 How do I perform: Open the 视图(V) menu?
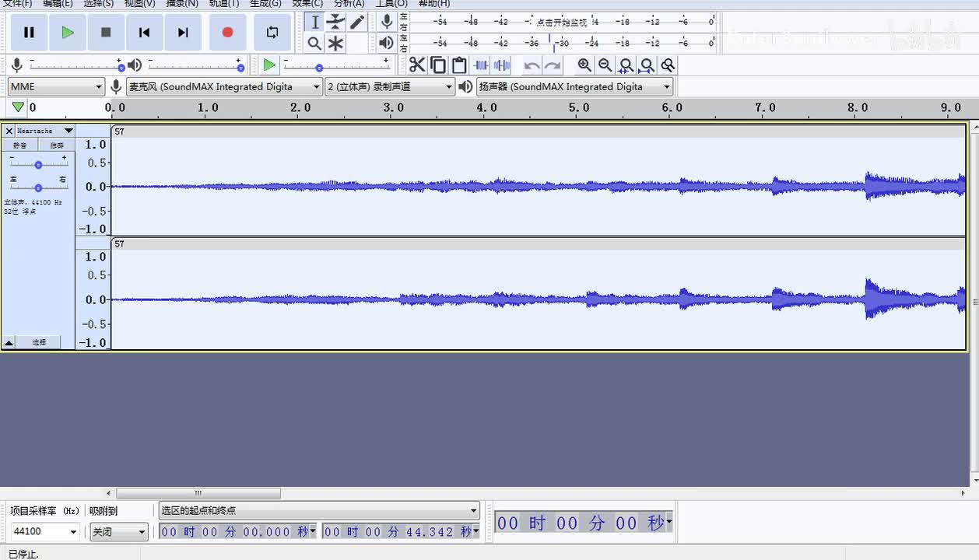(139, 4)
